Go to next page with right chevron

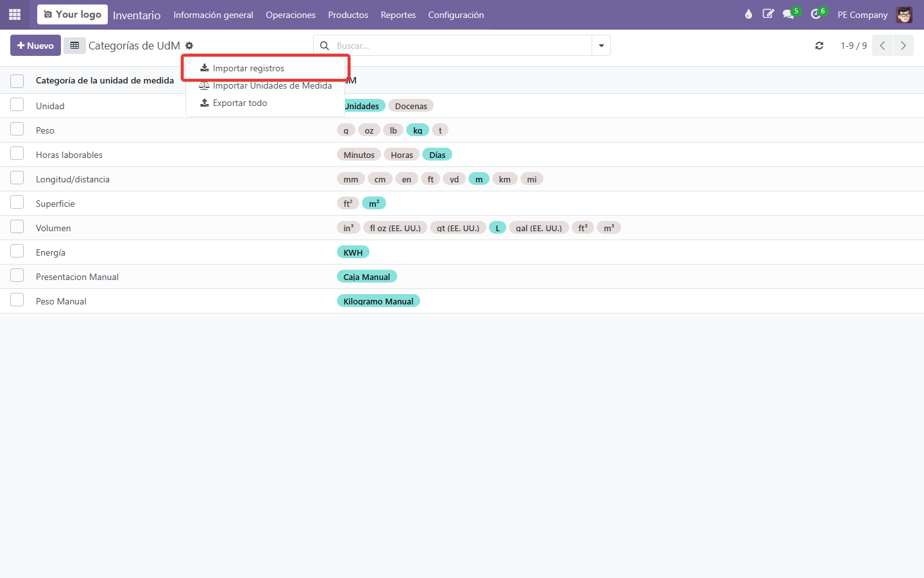click(903, 46)
